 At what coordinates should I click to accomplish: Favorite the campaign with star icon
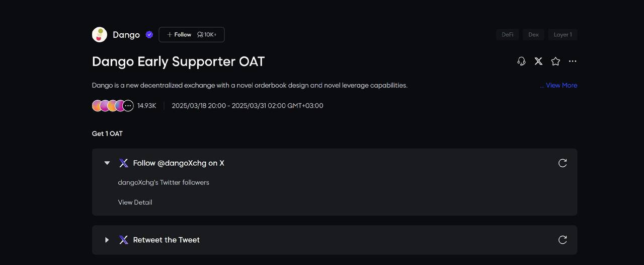[555, 61]
